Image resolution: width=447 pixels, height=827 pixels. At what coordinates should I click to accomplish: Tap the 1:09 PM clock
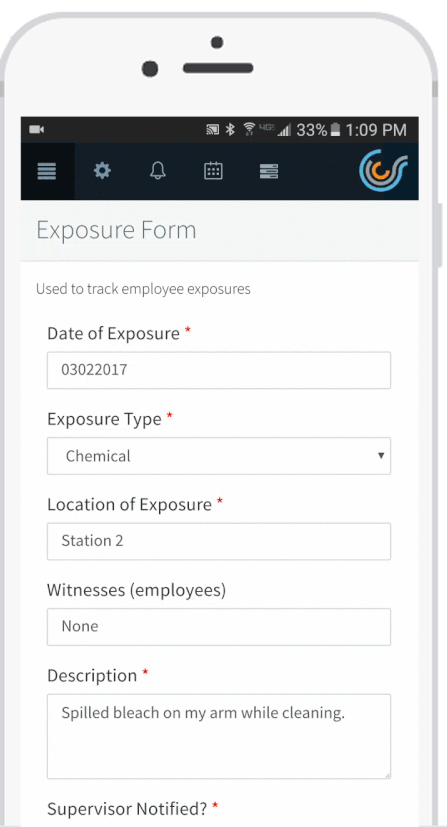(376, 130)
